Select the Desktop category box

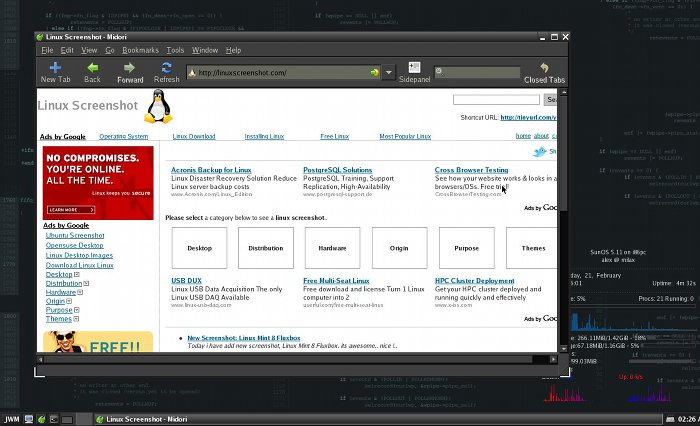point(200,248)
